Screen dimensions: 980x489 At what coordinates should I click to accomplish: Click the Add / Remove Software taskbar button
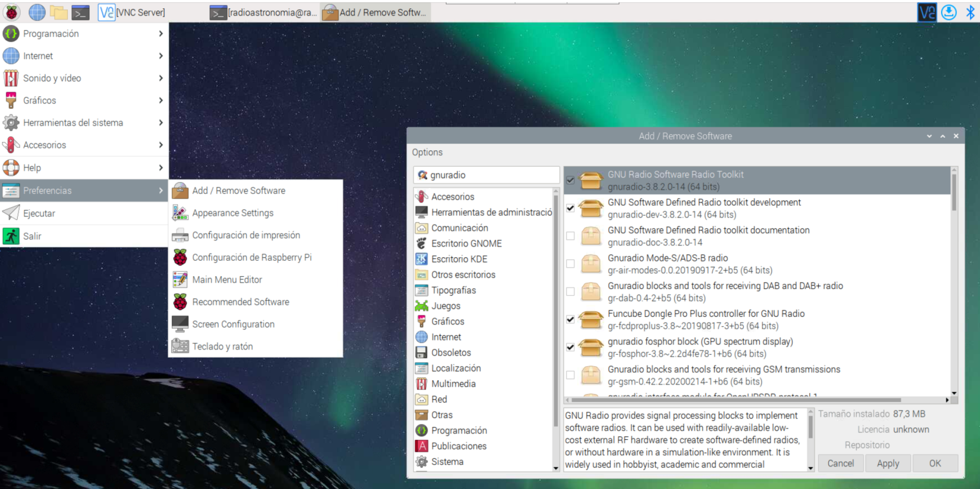pyautogui.click(x=376, y=12)
